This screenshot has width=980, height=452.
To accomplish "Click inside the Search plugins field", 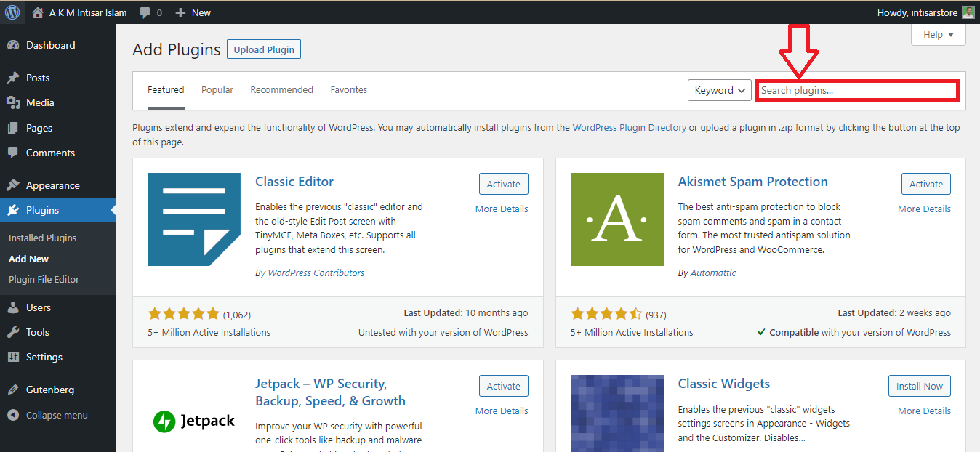I will (856, 89).
